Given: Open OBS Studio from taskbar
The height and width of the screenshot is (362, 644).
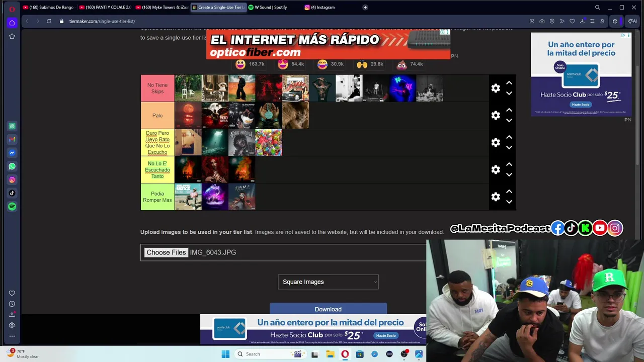Looking at the screenshot, I should 404,354.
